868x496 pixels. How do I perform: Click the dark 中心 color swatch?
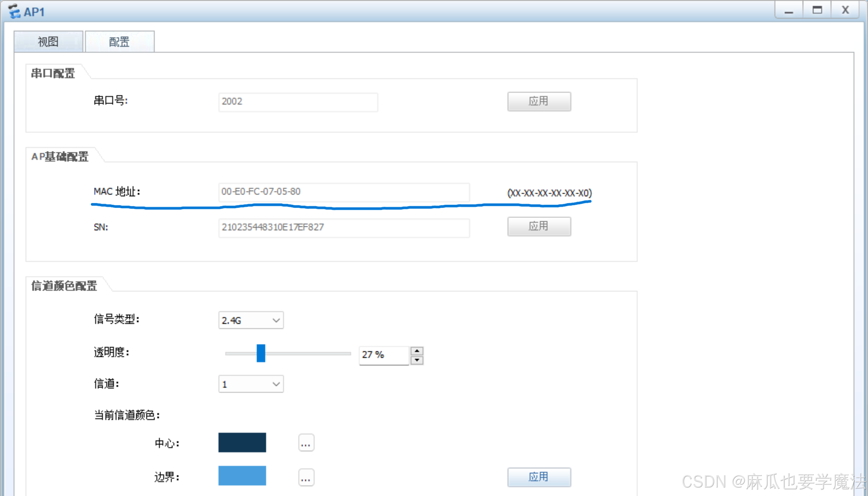tap(242, 443)
